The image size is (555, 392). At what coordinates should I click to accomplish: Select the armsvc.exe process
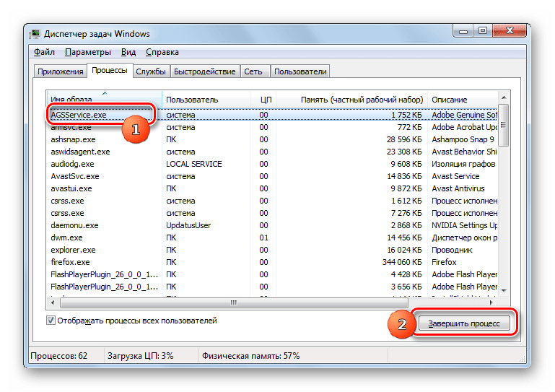(x=272, y=127)
